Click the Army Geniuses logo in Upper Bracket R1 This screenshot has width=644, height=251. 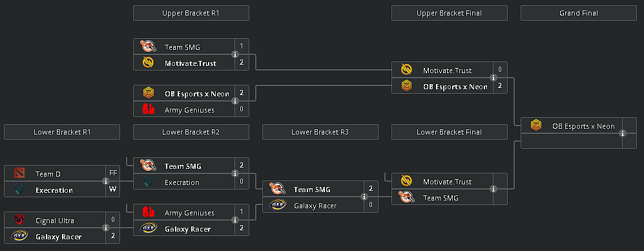pyautogui.click(x=149, y=109)
